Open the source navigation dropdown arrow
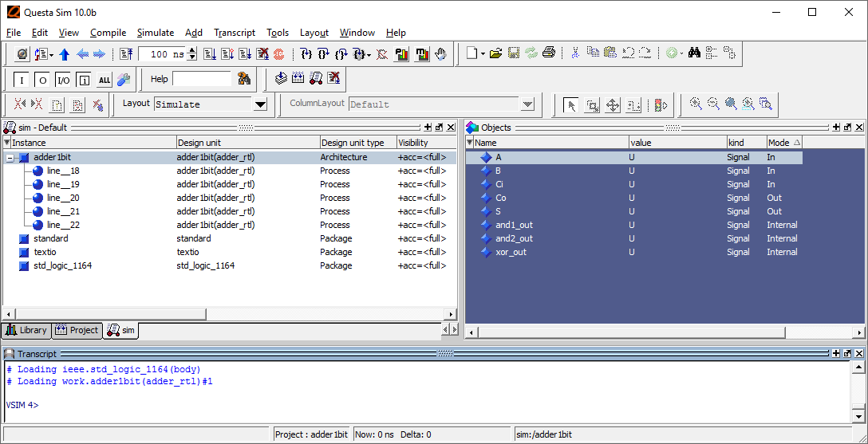This screenshot has height=444, width=868. pyautogui.click(x=52, y=53)
